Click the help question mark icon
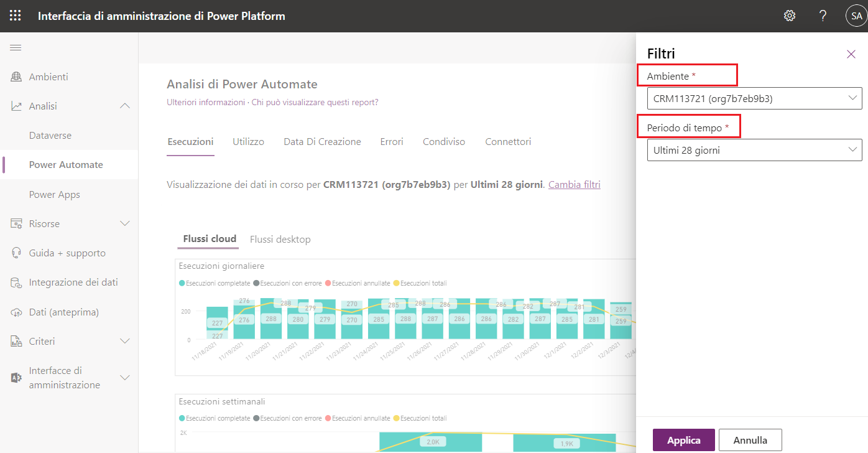The image size is (868, 453). pyautogui.click(x=823, y=16)
